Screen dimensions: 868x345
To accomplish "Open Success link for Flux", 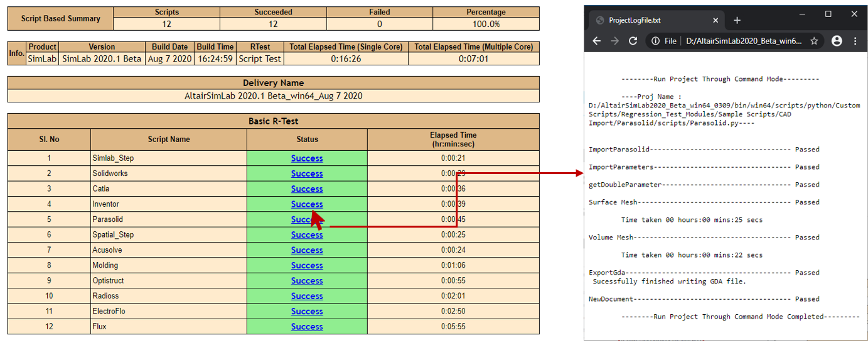I will pos(306,327).
